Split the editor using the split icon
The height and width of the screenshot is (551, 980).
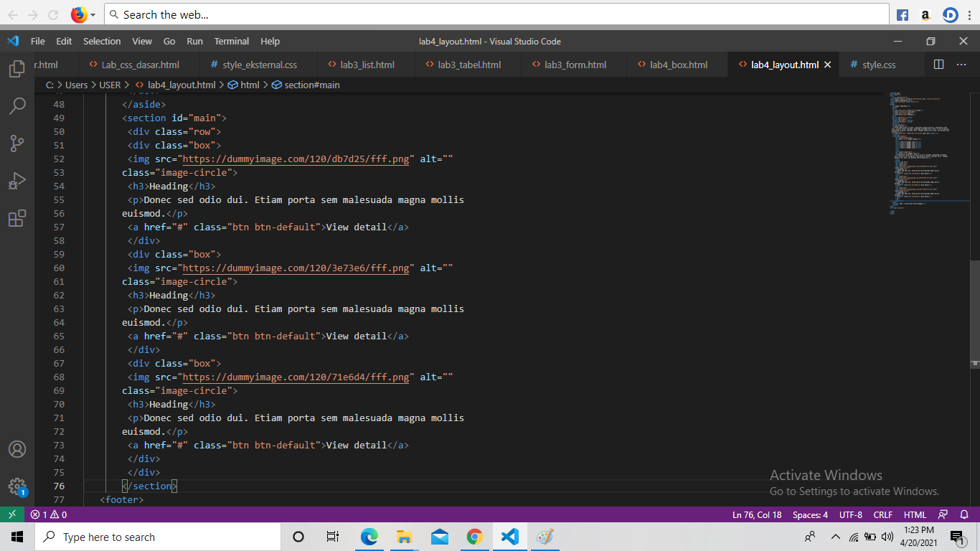(938, 64)
